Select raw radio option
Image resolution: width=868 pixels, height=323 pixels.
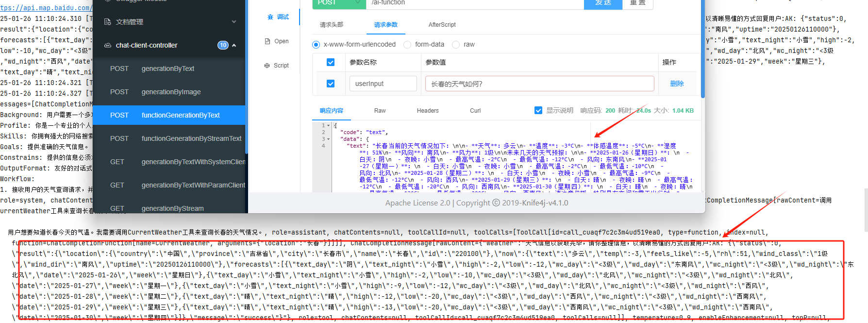point(456,45)
